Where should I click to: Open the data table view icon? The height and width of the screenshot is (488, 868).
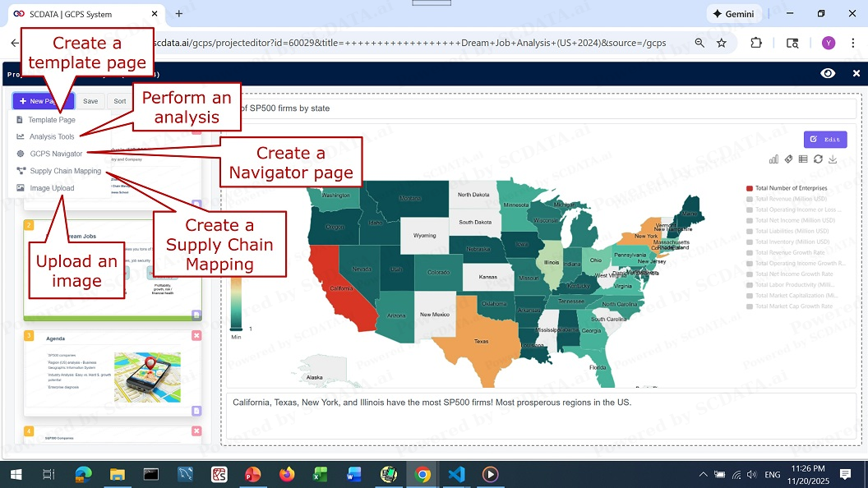pyautogui.click(x=803, y=159)
